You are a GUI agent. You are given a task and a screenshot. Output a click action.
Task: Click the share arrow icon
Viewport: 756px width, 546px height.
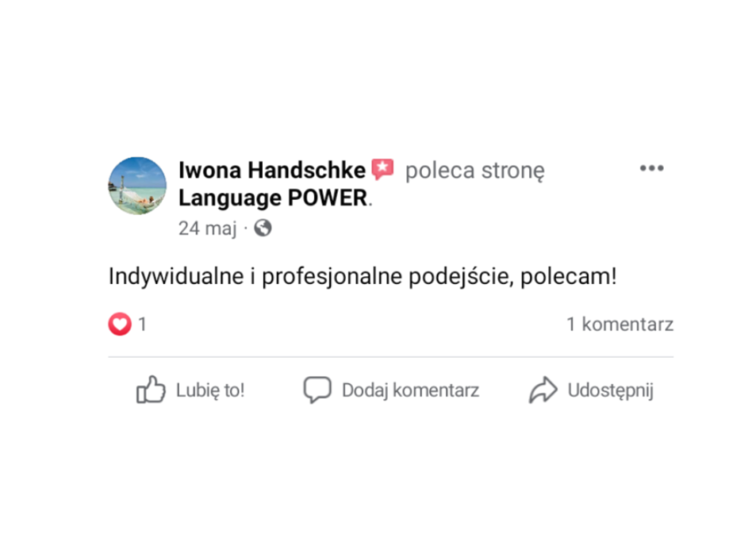click(543, 390)
